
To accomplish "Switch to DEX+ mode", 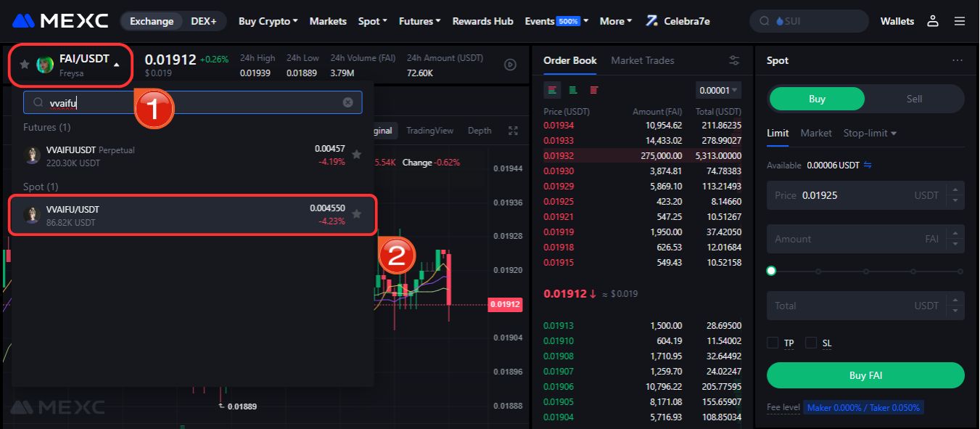I will [x=204, y=21].
